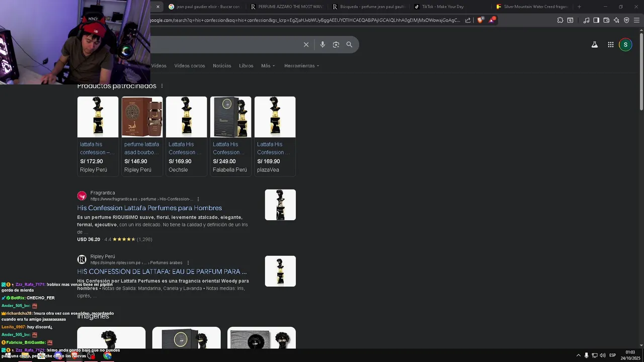Screen dimensions: 644x362
Task: Open sponsored products info three-dot icon
Action: (162, 86)
